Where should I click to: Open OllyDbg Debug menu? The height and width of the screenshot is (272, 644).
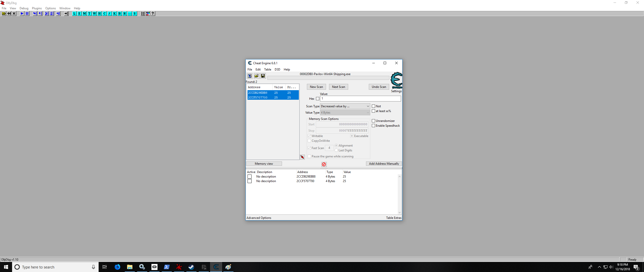click(x=24, y=8)
